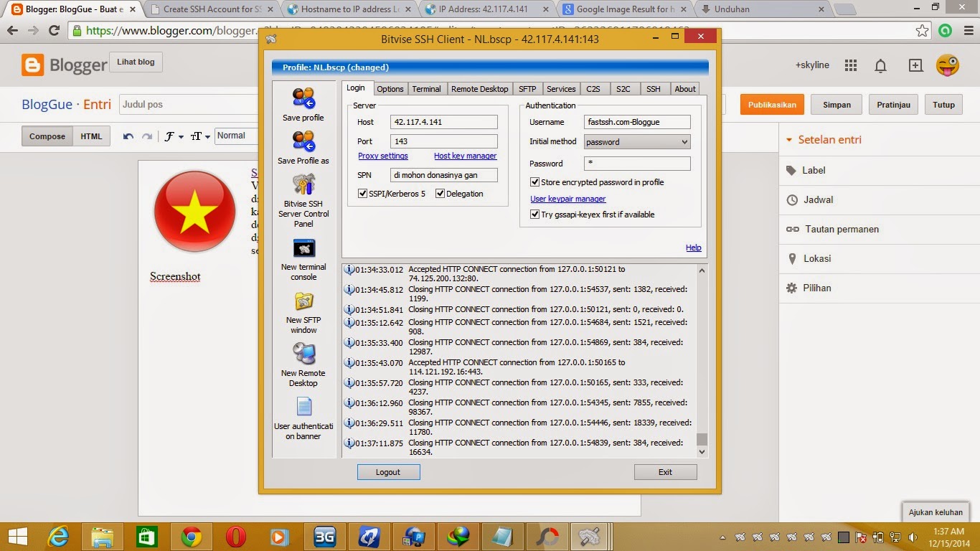Switch to the C2S tab

click(x=593, y=89)
